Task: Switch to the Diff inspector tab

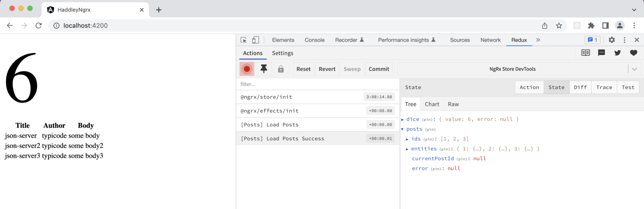Action: 580,87
